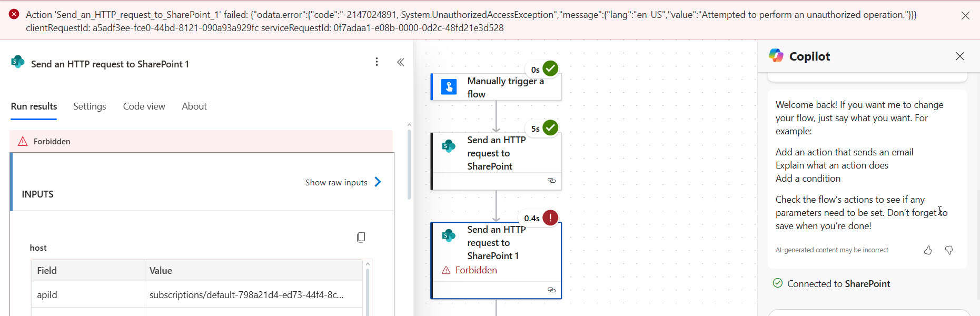This screenshot has width=980, height=316.
Task: Switch to the Settings tab
Action: tap(90, 106)
